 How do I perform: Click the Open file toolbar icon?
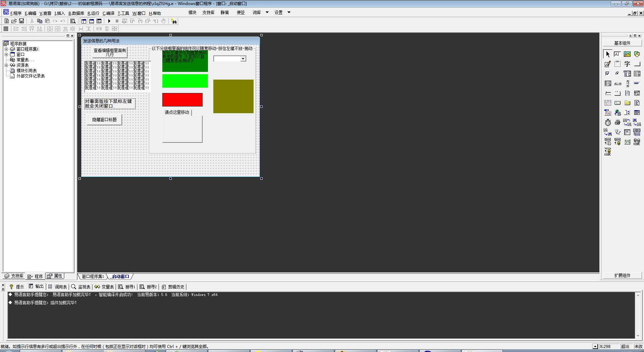click(14, 21)
